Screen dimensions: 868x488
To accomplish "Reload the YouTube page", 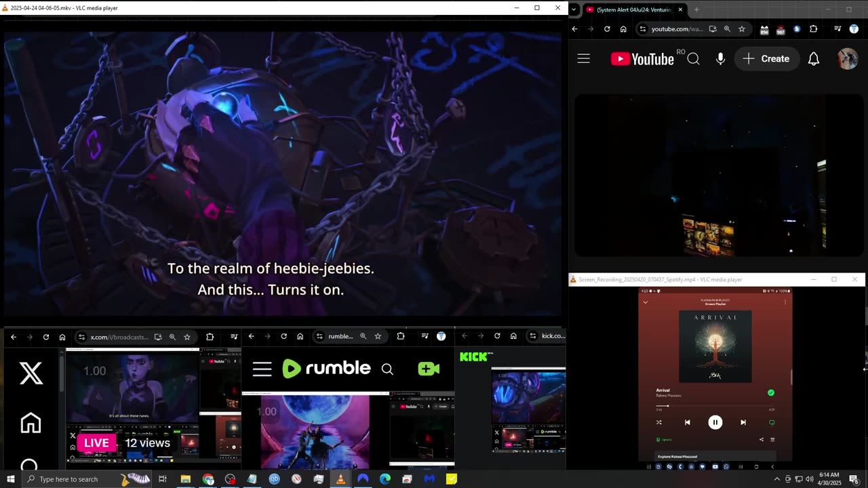I will (x=607, y=29).
